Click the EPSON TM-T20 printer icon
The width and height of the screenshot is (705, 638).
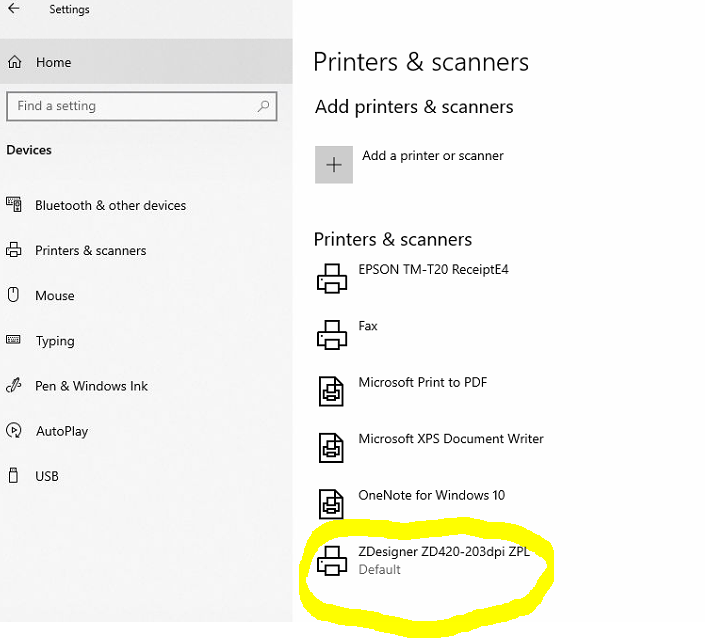332,278
